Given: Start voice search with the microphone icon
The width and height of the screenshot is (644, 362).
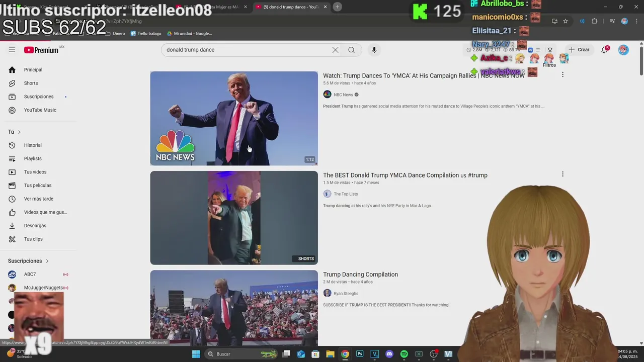Looking at the screenshot, I should pyautogui.click(x=374, y=50).
